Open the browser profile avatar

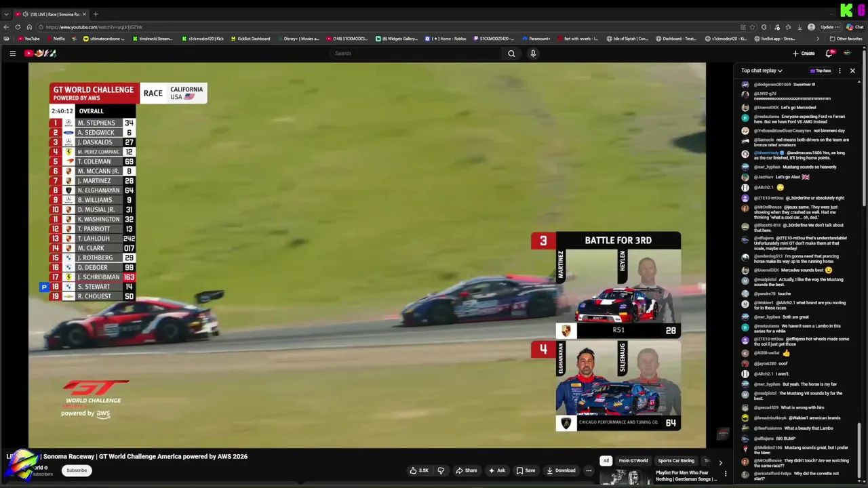click(x=812, y=27)
